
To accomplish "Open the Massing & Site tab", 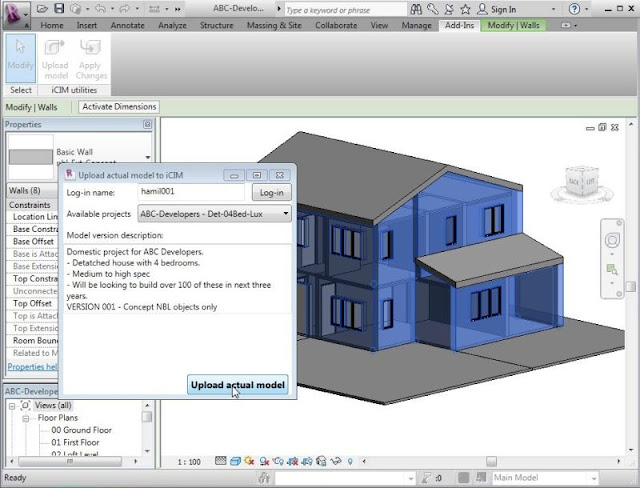I will [x=274, y=25].
